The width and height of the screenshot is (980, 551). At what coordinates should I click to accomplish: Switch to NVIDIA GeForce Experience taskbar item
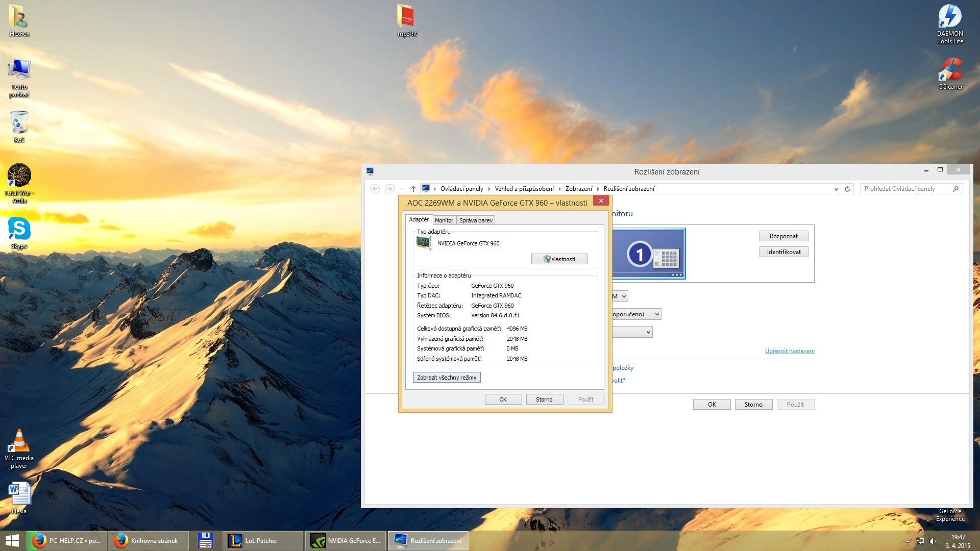346,541
